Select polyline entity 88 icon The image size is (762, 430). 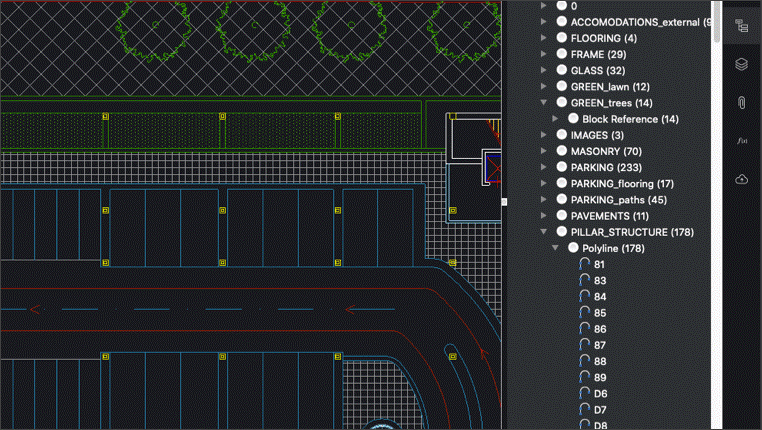[584, 361]
